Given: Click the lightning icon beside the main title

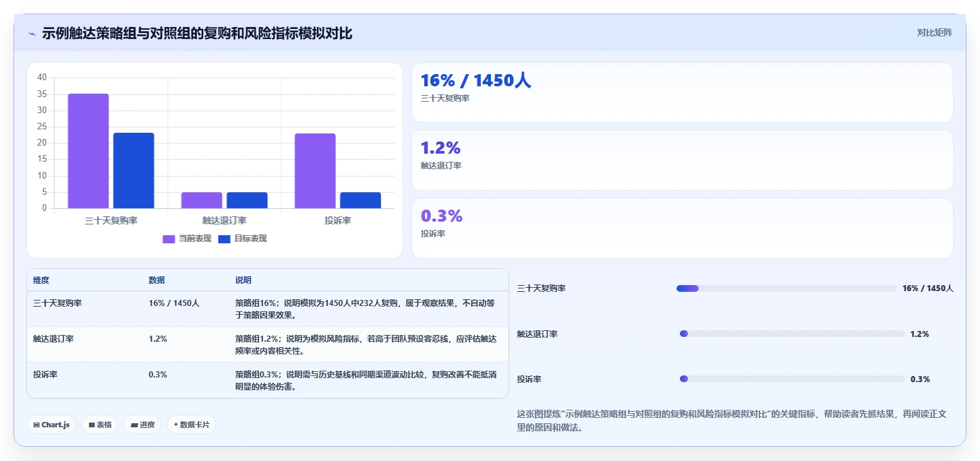Looking at the screenshot, I should tap(32, 34).
